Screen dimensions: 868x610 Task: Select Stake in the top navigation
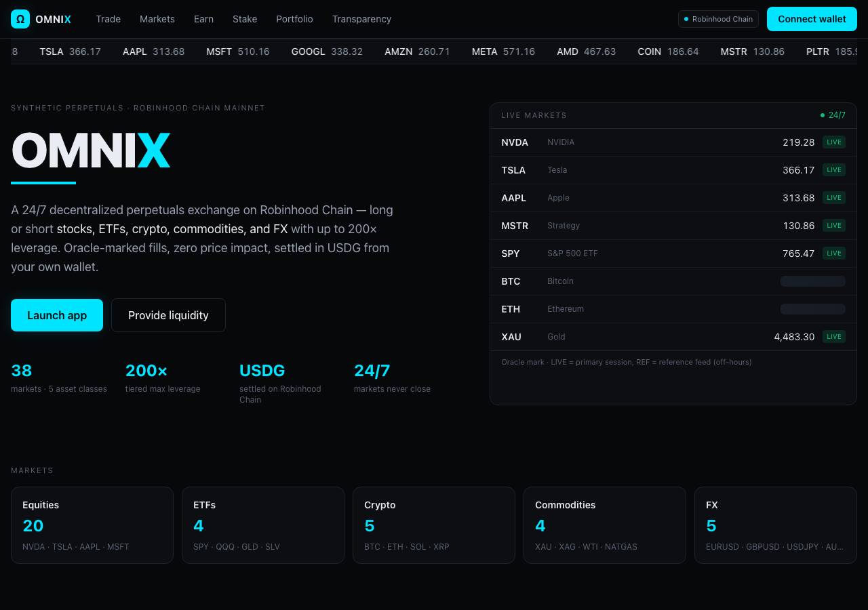click(245, 19)
